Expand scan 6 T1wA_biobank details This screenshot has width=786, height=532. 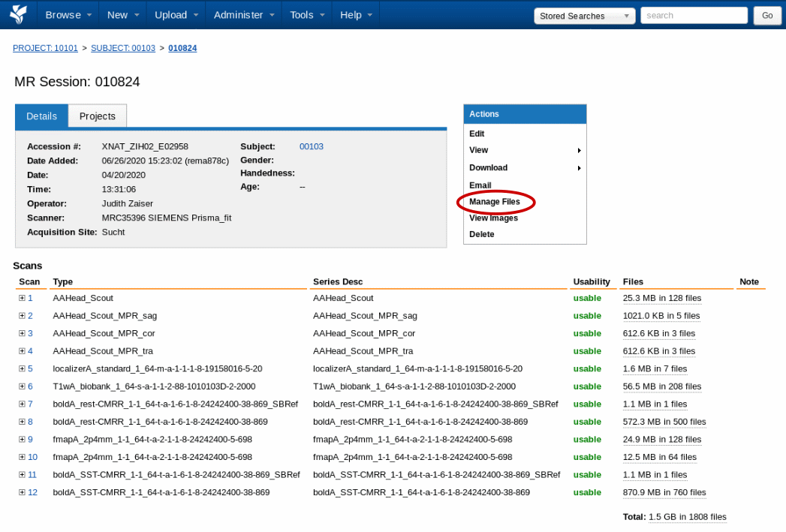22,386
